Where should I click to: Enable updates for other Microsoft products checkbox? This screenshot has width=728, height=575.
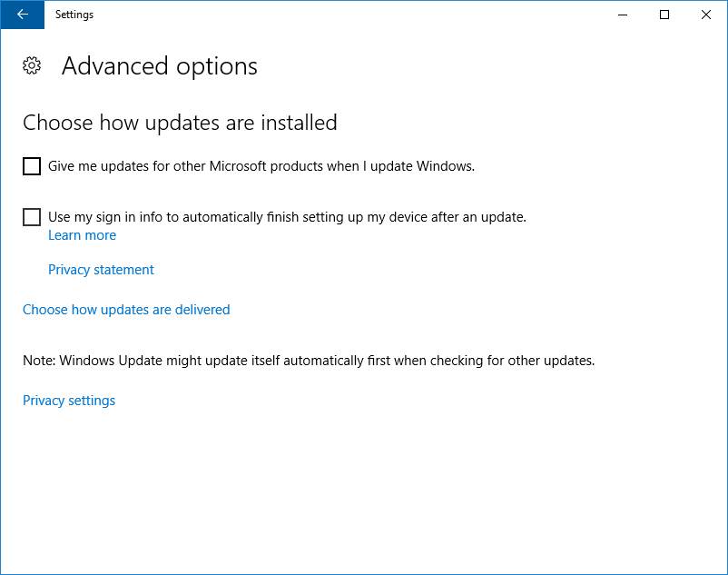[32, 166]
